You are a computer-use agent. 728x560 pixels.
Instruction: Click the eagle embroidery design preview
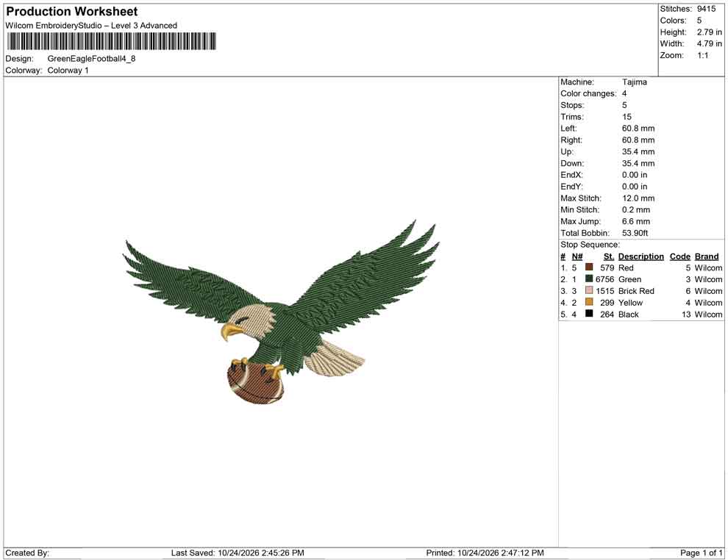click(x=282, y=312)
